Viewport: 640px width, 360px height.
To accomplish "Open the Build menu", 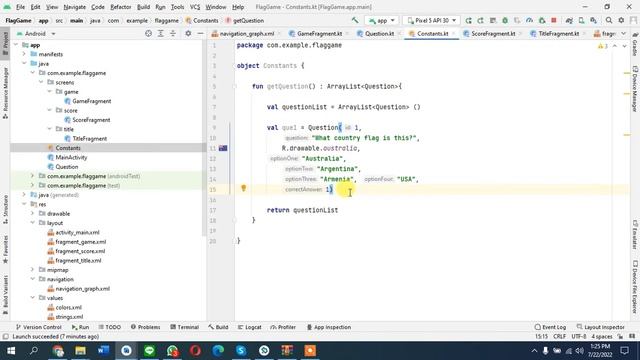I will (143, 7).
